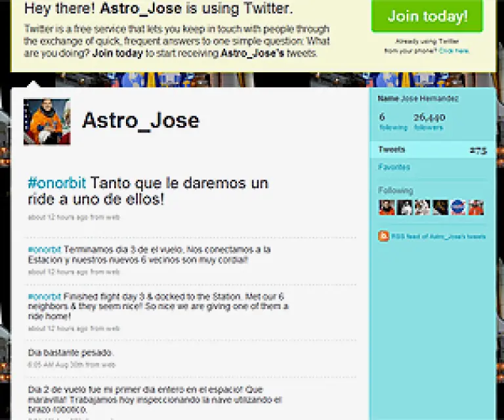The width and height of the screenshot is (504, 420).
Task: Click the bold 'Join today' text link
Action: point(118,53)
